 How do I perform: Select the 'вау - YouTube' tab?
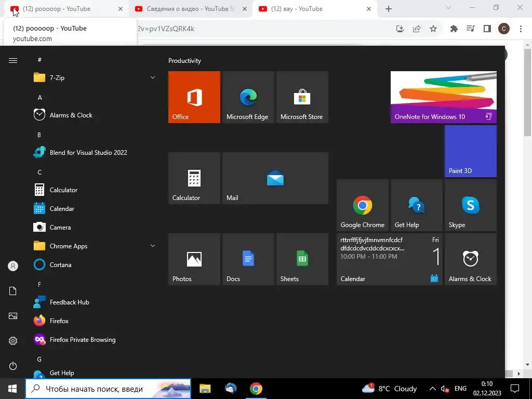(314, 9)
